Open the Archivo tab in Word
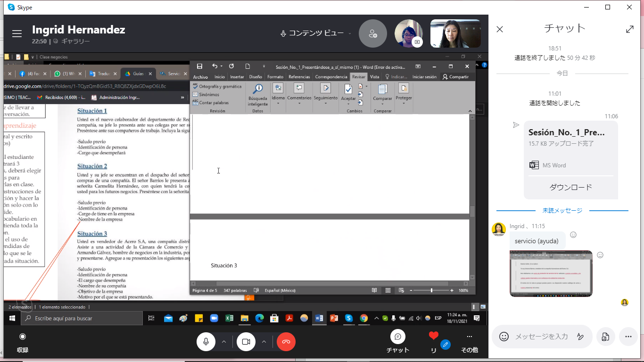644x362 pixels. point(200,77)
